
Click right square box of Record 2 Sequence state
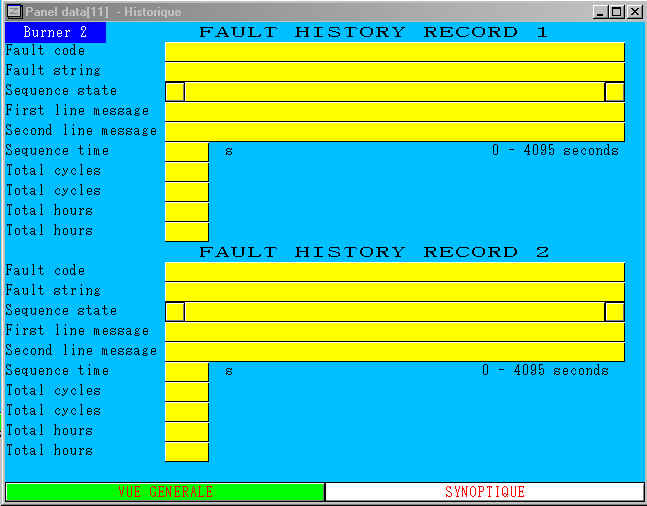(614, 312)
